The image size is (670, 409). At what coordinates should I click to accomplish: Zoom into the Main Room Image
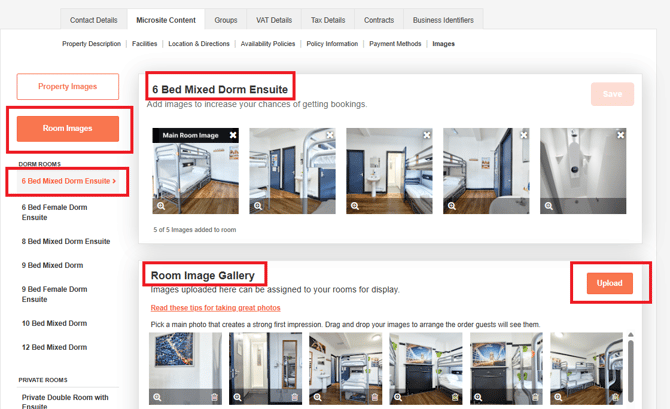tap(160, 206)
